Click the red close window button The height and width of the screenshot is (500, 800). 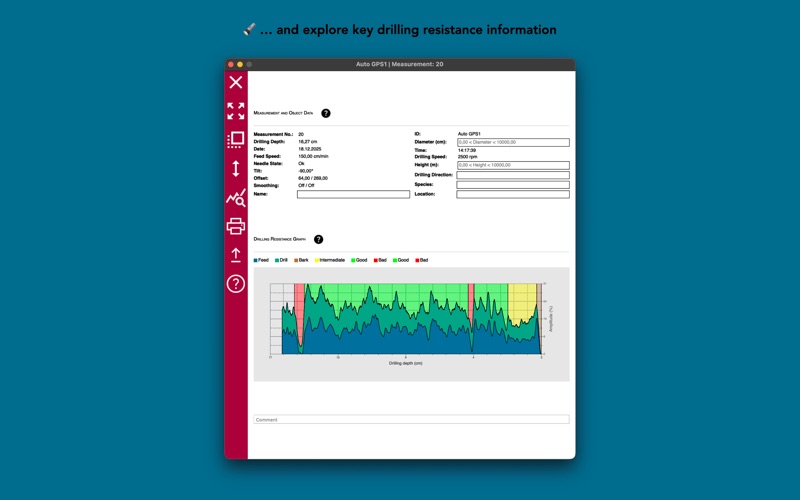tap(231, 64)
